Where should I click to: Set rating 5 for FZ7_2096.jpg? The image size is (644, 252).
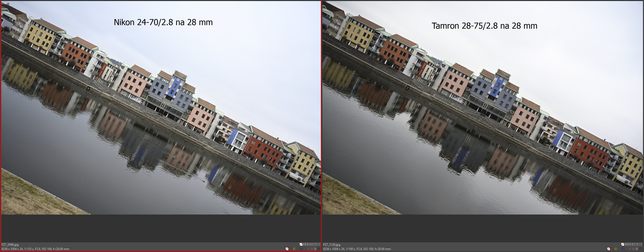(x=319, y=244)
